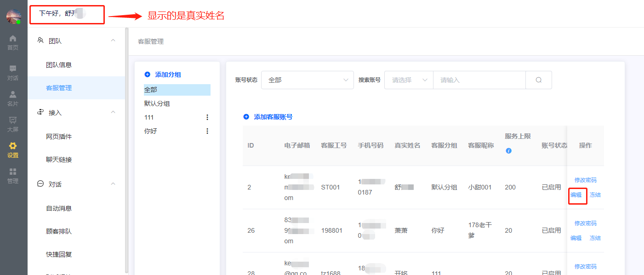Open the three-dot menu for group 你好

coord(207,131)
